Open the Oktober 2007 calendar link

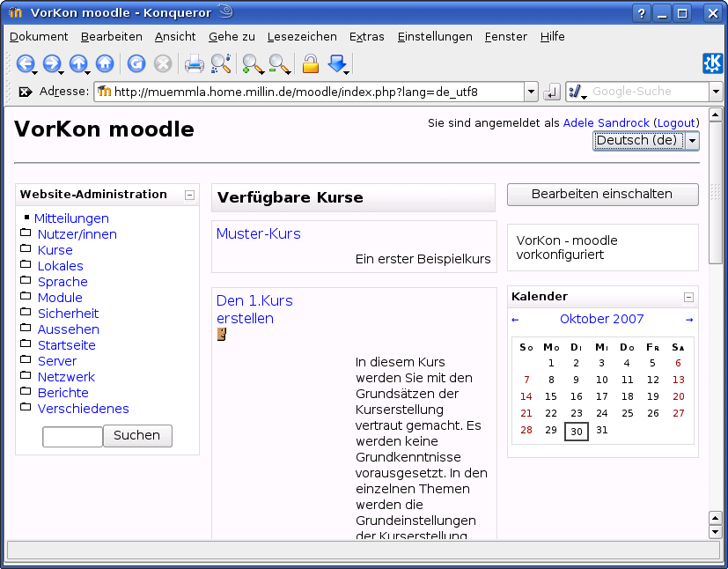602,319
